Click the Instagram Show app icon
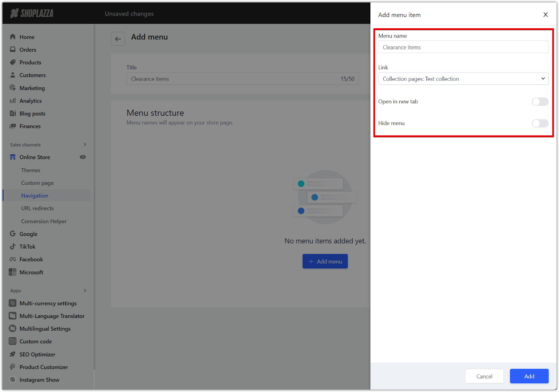The height and width of the screenshot is (392, 559). pos(13,379)
